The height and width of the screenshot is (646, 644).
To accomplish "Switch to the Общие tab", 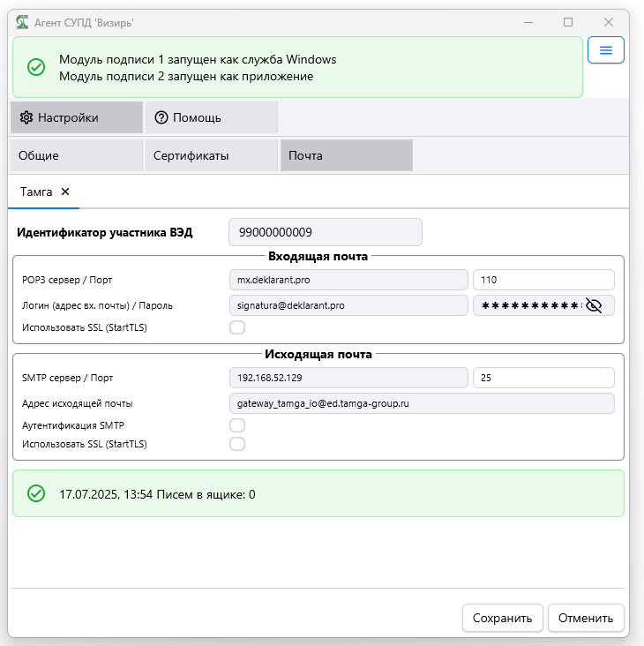I will pyautogui.click(x=77, y=155).
